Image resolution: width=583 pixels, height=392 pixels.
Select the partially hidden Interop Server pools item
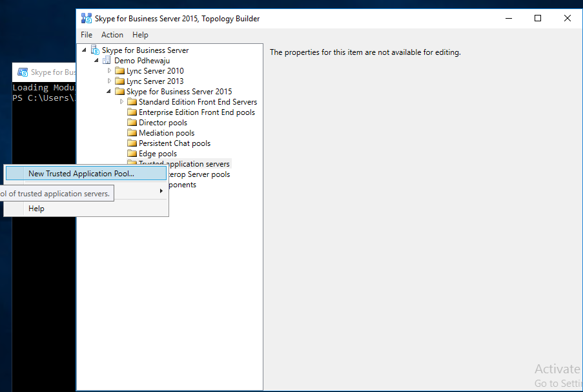coord(199,174)
